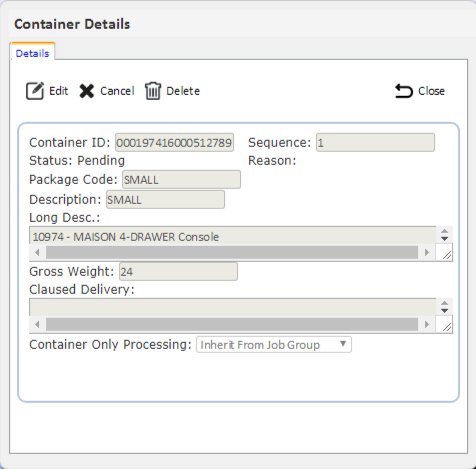Click the Cancel text label
Image resolution: width=476 pixels, height=469 pixels.
coord(117,91)
